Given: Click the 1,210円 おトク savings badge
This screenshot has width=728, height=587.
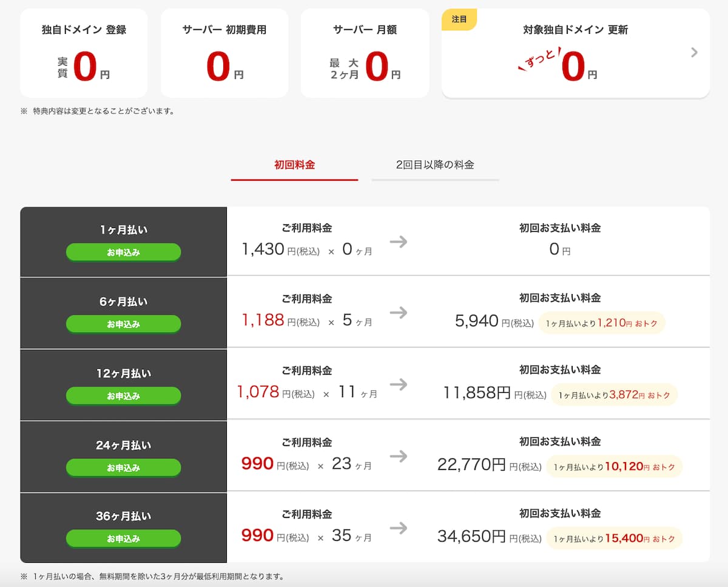Looking at the screenshot, I should [x=602, y=323].
